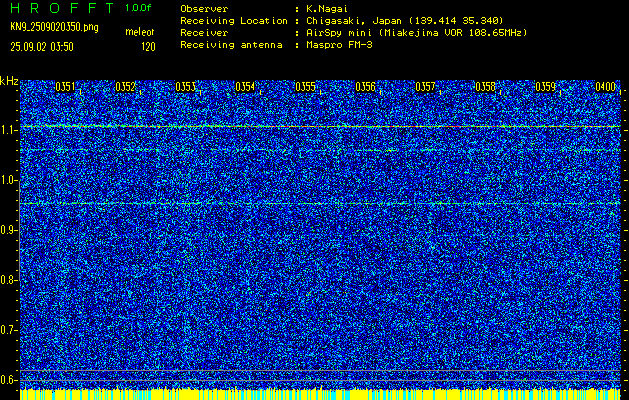This screenshot has width=629, height=400.
Task: Click the 0.8 kHz axis label
Action: click(x=8, y=280)
